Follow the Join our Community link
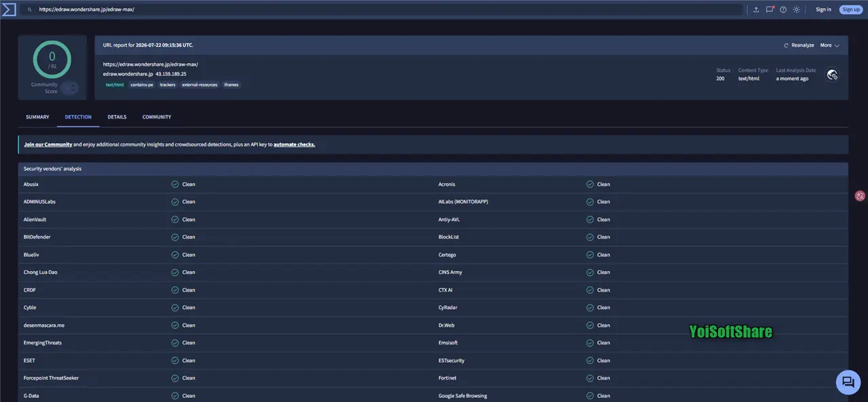 pos(48,144)
